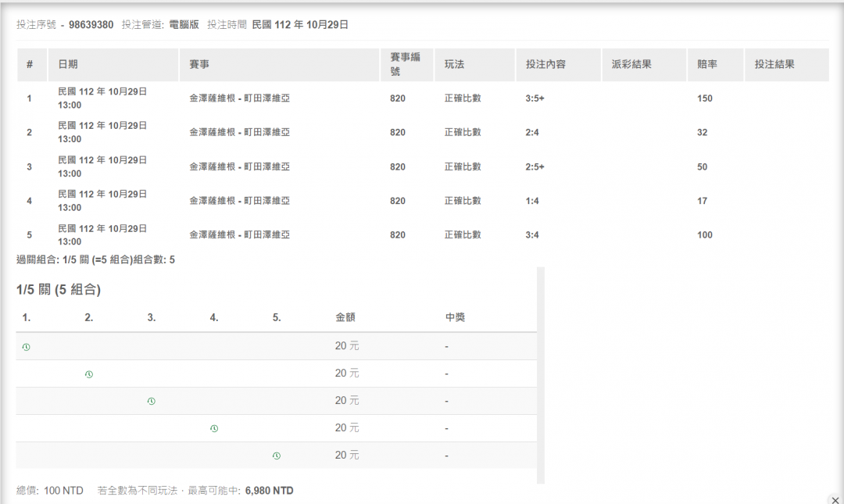844x504 pixels.
Task: Click the pending clock icon under column 2
Action: click(x=89, y=374)
